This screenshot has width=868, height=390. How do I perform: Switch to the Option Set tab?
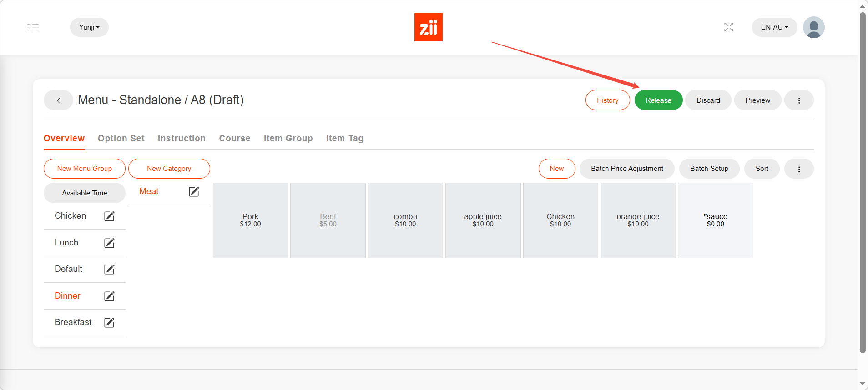coord(121,139)
